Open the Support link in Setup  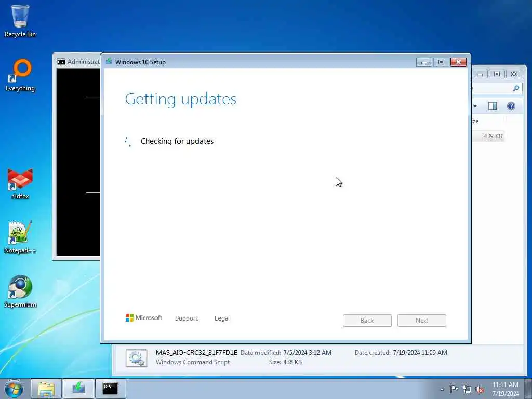(x=187, y=318)
